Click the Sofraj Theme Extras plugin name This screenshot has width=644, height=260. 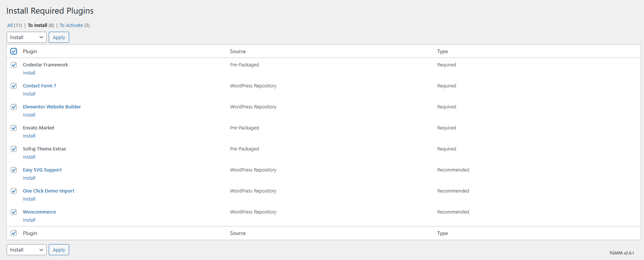44,149
